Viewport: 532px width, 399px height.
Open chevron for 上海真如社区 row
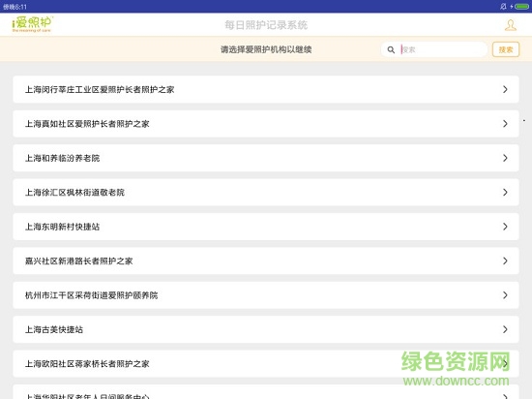(x=505, y=124)
